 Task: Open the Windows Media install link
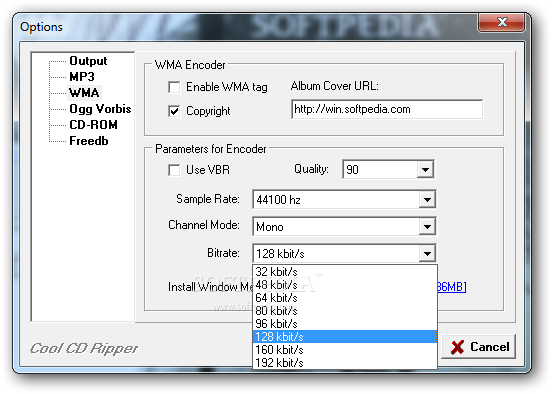pyautogui.click(x=452, y=287)
